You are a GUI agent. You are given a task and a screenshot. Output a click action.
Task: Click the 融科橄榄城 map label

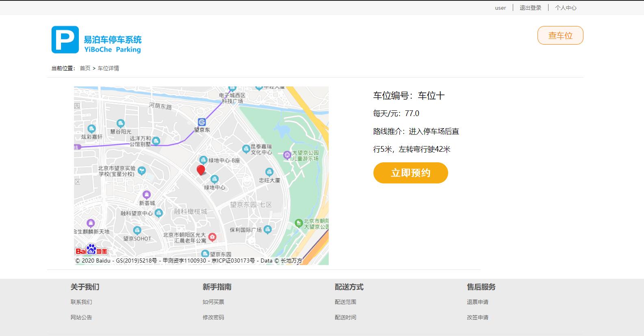[x=191, y=211]
